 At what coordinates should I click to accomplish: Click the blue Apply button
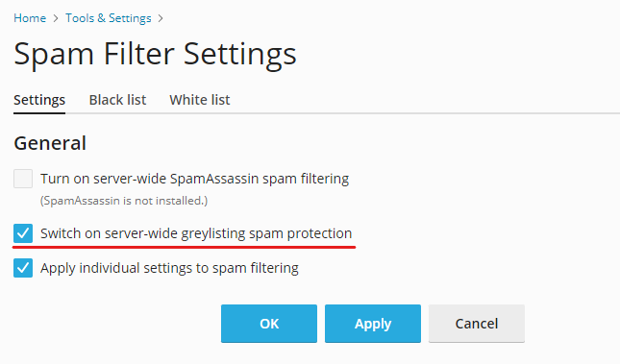tap(373, 324)
